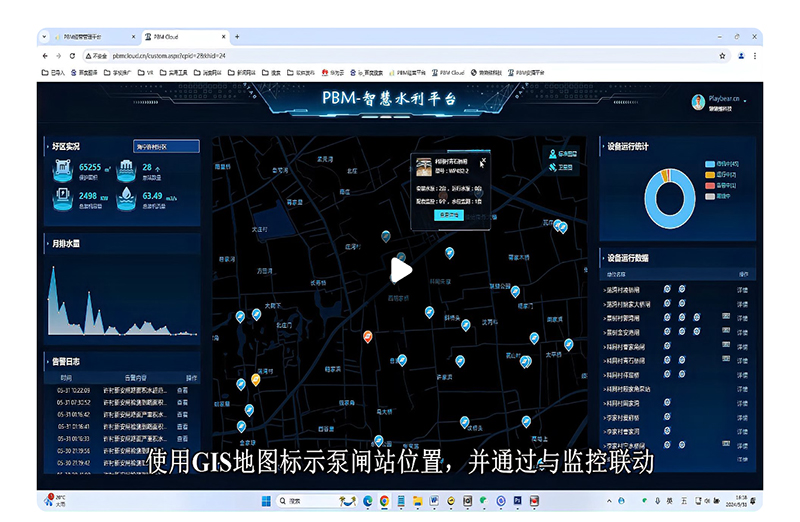The image size is (800, 522).
Task: Expand the 李家村曹家河 row in the device data list
Action: tap(622, 431)
